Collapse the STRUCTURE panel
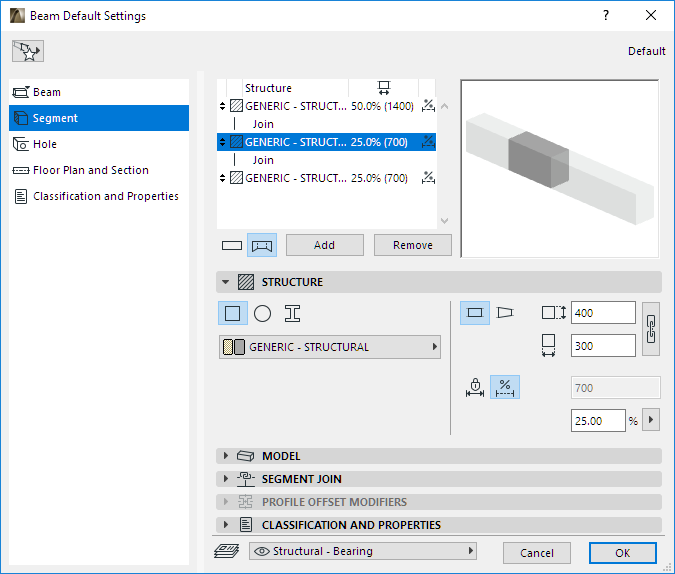 226,282
